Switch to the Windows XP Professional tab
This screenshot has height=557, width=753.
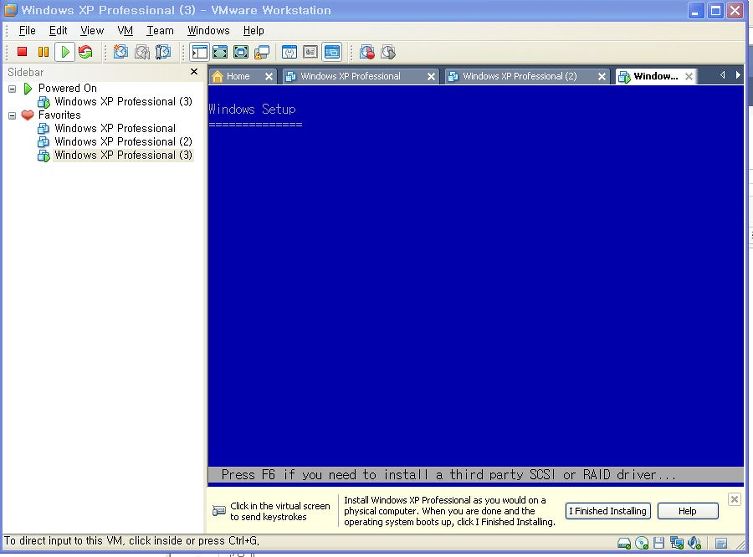pyautogui.click(x=350, y=76)
